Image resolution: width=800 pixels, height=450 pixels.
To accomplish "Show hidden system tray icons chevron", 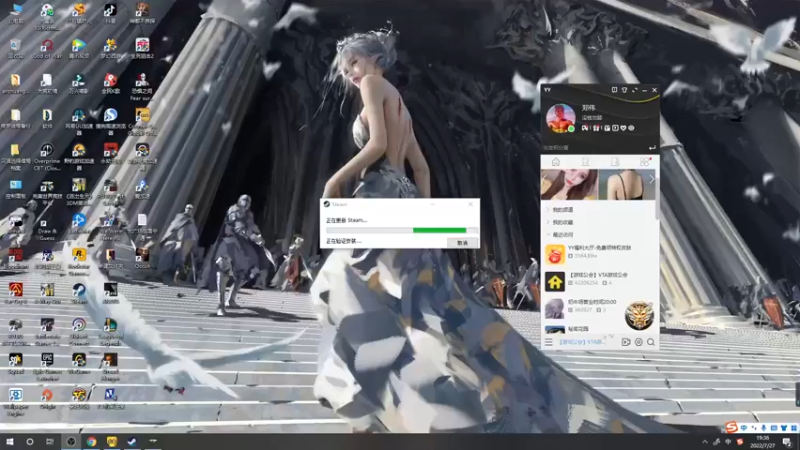I will pos(705,442).
